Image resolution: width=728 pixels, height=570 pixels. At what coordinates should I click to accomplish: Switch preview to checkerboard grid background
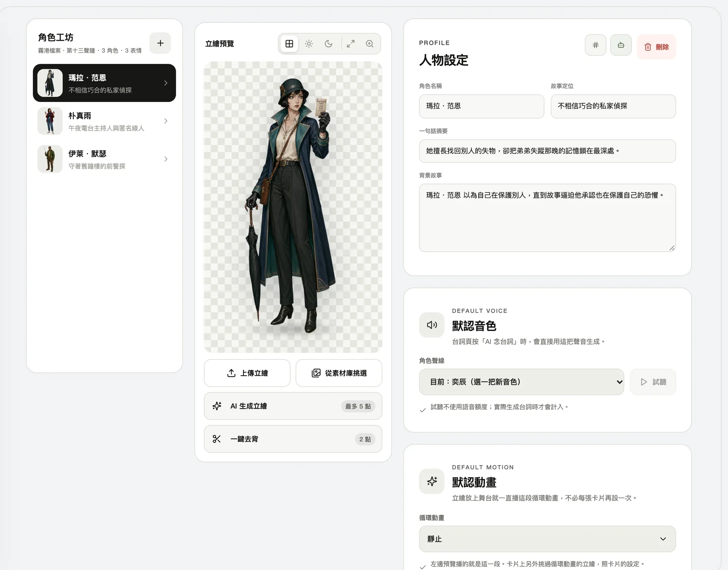pos(289,44)
